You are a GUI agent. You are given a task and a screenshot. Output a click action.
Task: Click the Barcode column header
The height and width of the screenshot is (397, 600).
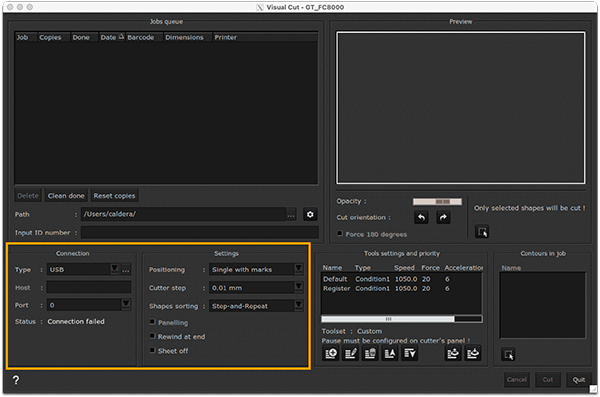[x=144, y=37]
